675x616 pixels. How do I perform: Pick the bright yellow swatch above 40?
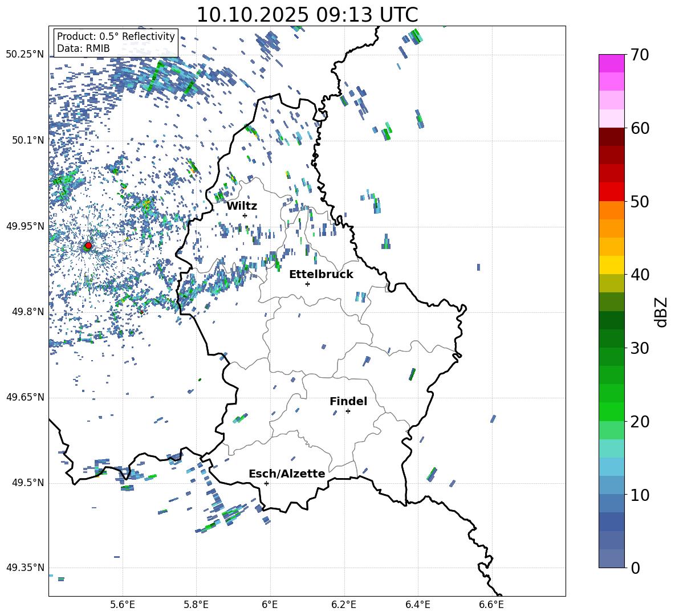(612, 264)
